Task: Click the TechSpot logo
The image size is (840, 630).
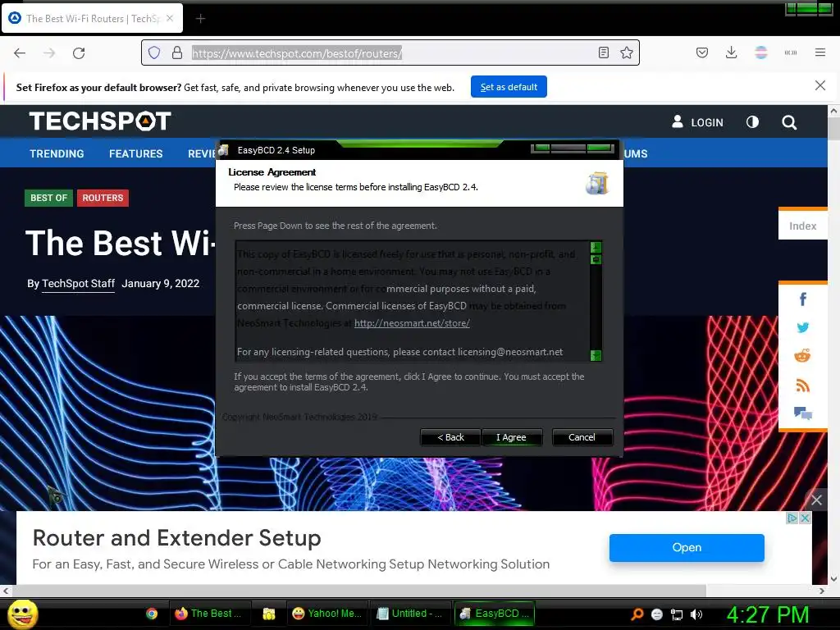Action: (x=100, y=121)
